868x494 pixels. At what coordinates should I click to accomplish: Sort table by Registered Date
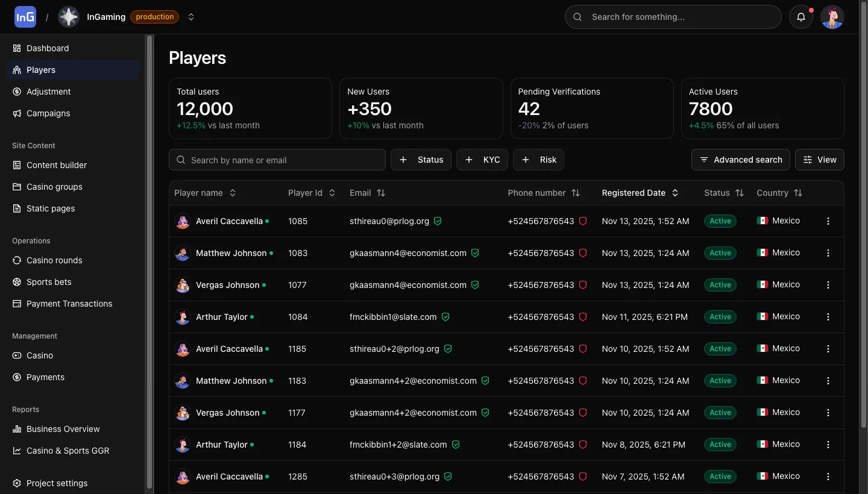tap(640, 193)
